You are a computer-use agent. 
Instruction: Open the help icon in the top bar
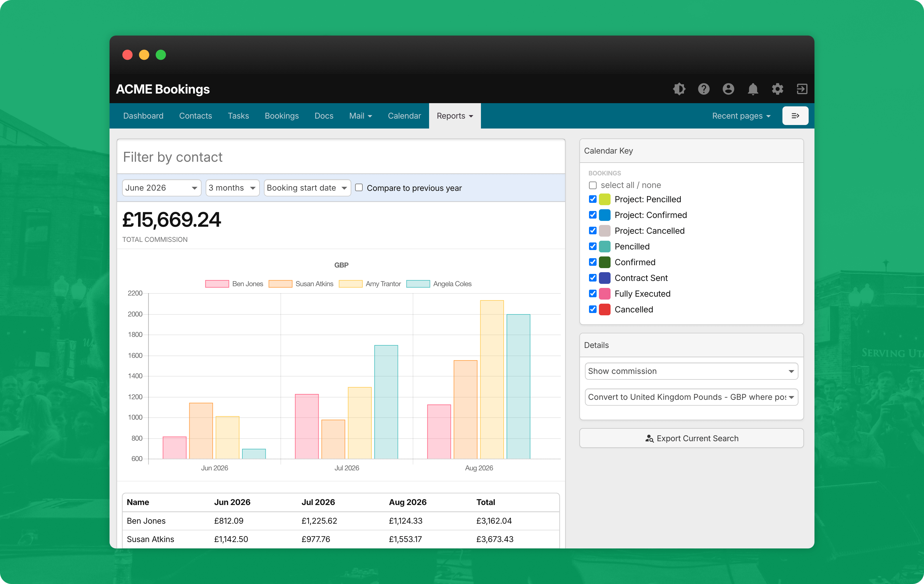(704, 89)
